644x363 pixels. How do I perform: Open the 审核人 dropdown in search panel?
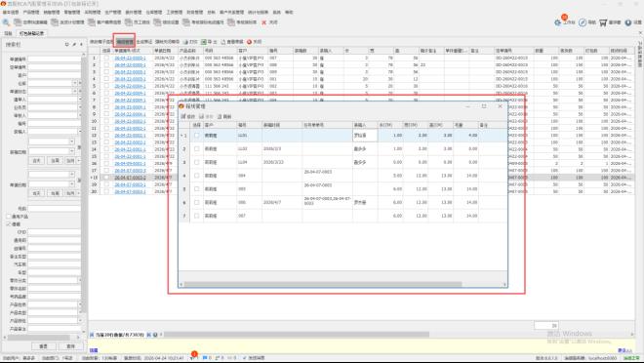(79, 115)
